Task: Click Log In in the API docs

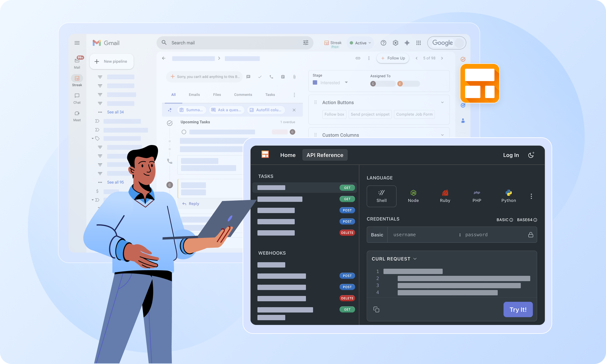Action: pyautogui.click(x=511, y=155)
